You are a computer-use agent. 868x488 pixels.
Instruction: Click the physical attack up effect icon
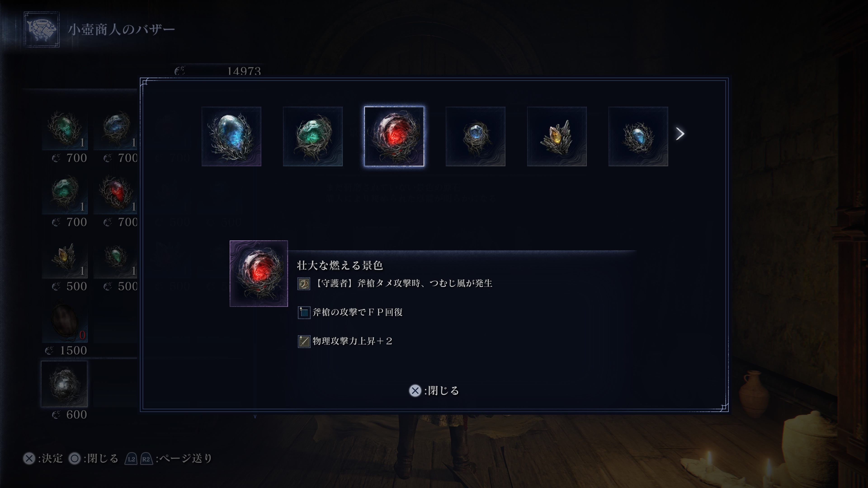(304, 341)
